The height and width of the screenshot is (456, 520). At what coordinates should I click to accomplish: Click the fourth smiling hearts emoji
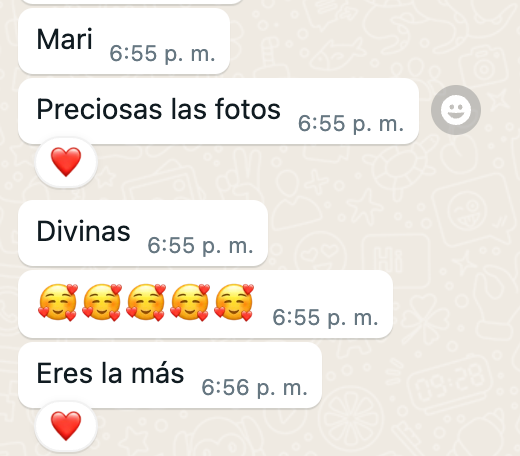coord(190,302)
